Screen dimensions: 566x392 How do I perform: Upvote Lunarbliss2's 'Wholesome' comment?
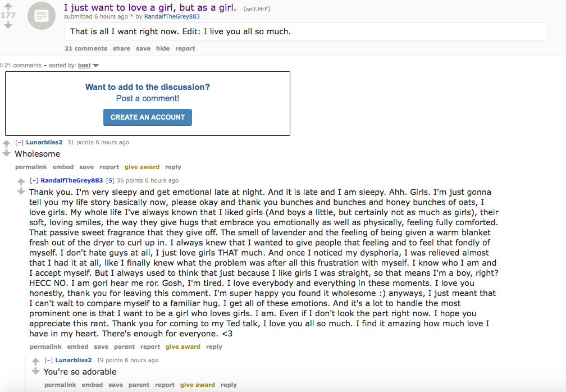[x=7, y=144]
